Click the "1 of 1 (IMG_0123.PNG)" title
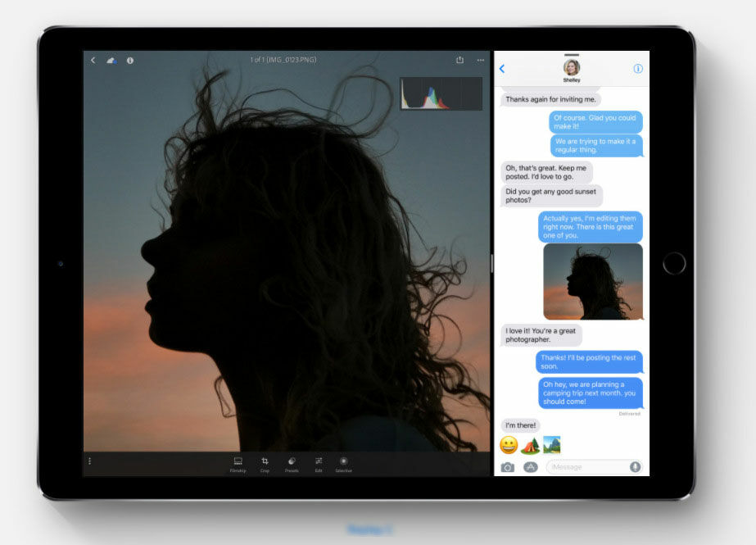This screenshot has width=756, height=545. click(x=283, y=60)
